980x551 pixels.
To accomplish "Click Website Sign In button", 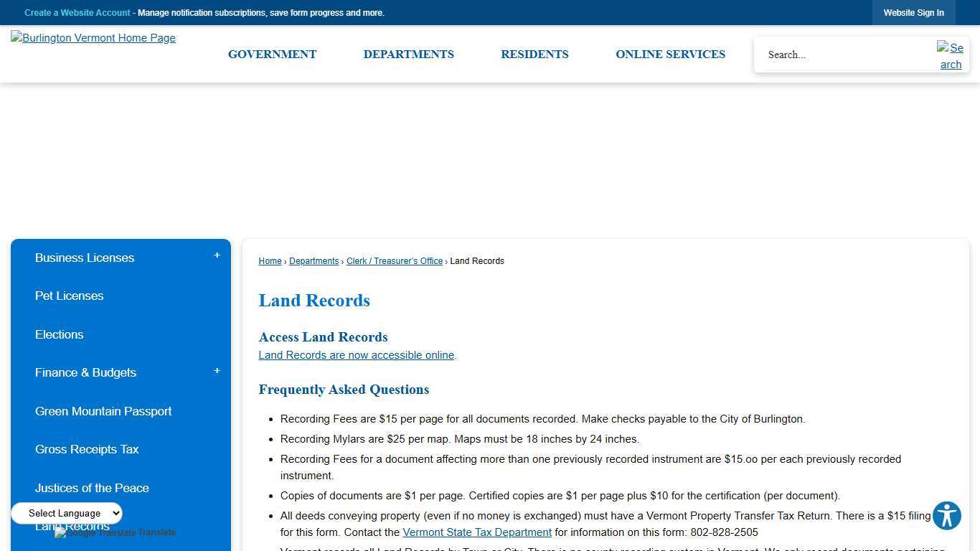I will point(913,13).
